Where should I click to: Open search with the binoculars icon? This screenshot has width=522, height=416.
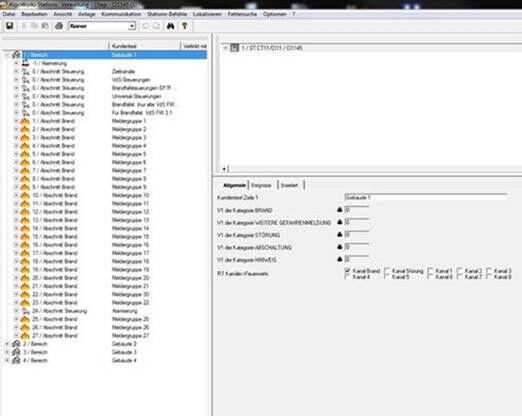(170, 26)
